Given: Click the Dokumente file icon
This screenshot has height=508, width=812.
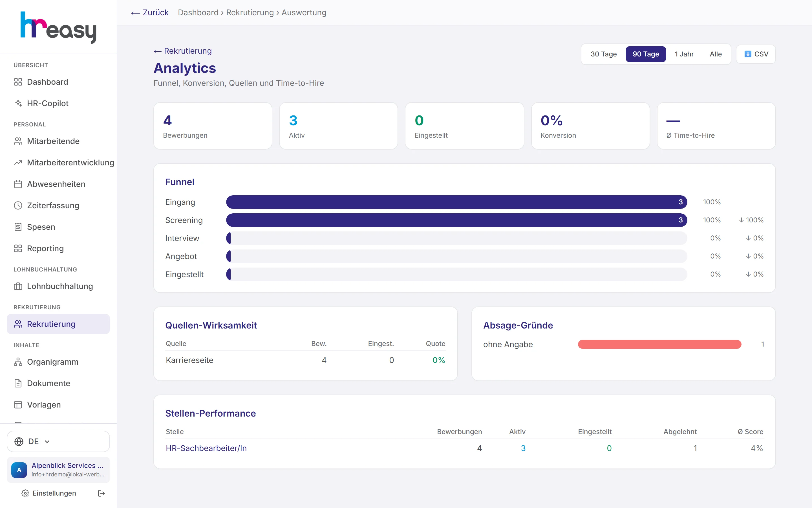Looking at the screenshot, I should [x=18, y=383].
